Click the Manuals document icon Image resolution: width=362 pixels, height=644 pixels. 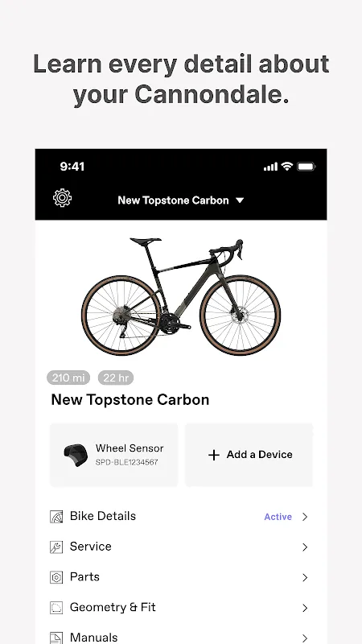click(x=56, y=638)
